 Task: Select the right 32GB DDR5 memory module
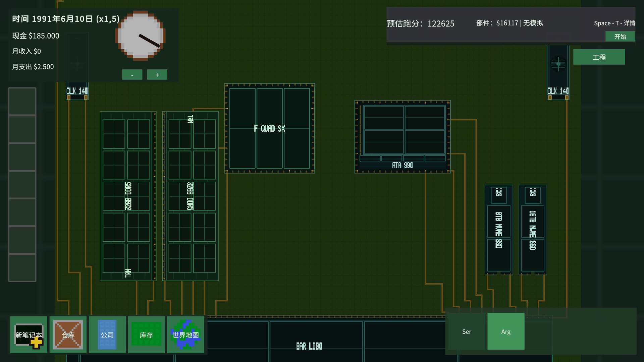click(x=190, y=196)
